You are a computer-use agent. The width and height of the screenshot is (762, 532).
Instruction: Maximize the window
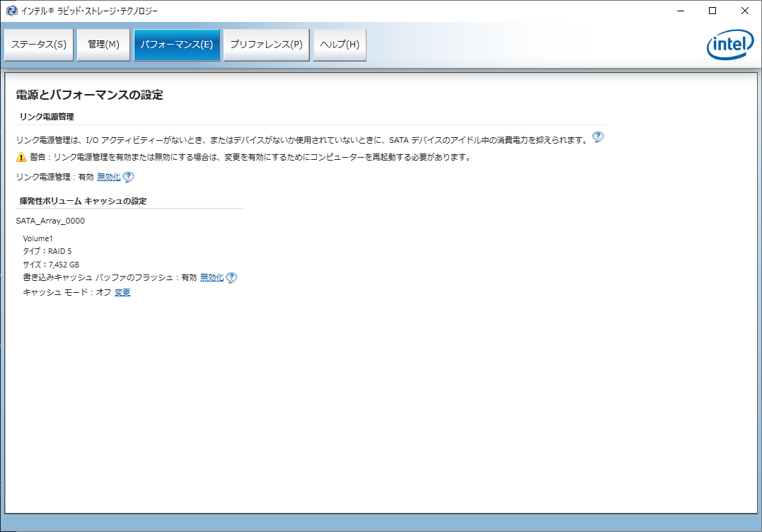tap(712, 11)
